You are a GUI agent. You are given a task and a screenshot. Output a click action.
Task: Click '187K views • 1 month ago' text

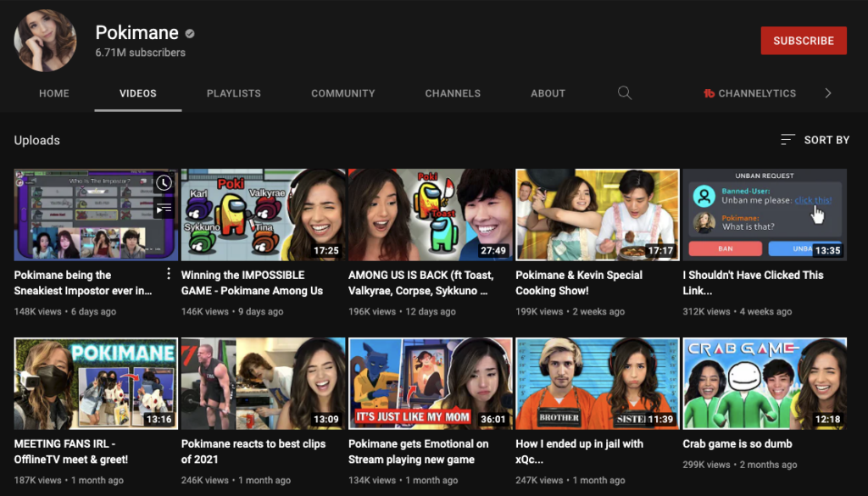[x=69, y=481]
